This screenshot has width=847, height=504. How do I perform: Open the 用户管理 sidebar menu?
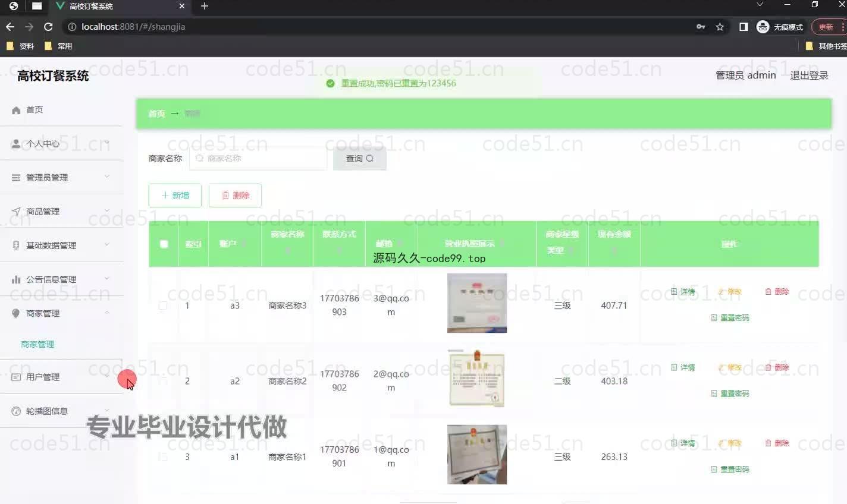tap(62, 377)
